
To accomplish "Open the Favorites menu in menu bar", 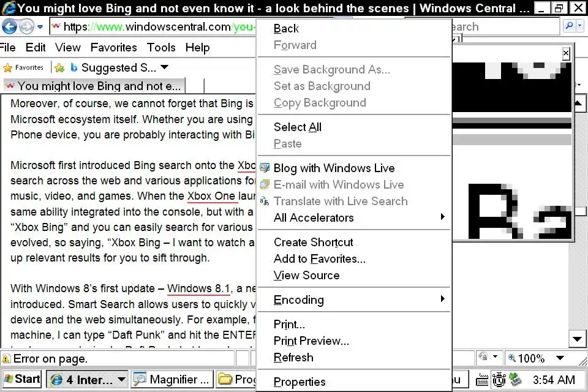I will coord(114,48).
